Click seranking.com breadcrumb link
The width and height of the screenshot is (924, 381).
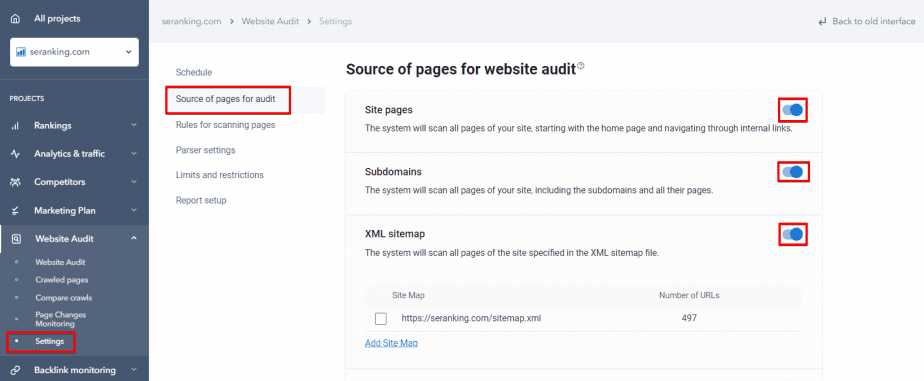pos(192,22)
